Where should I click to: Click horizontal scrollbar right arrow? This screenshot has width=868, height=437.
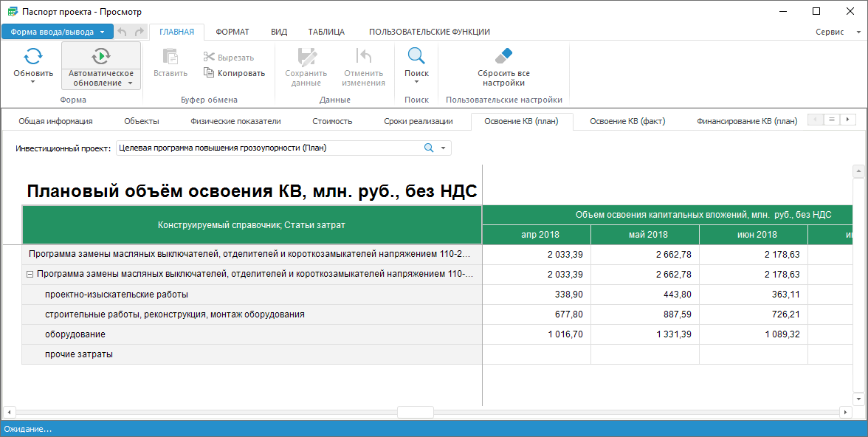tap(845, 412)
